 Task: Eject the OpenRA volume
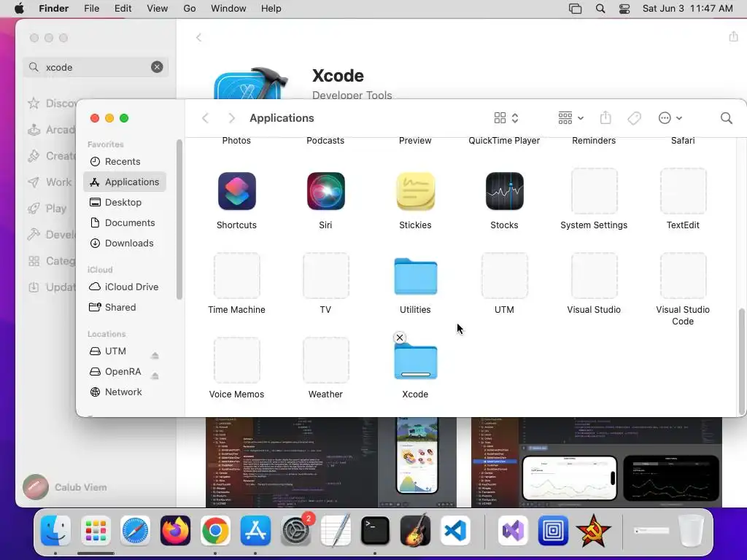[155, 376]
